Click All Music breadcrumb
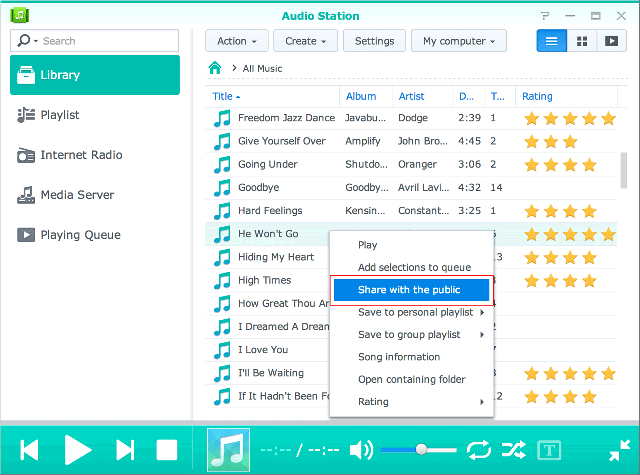Image resolution: width=640 pixels, height=475 pixels. pos(262,69)
